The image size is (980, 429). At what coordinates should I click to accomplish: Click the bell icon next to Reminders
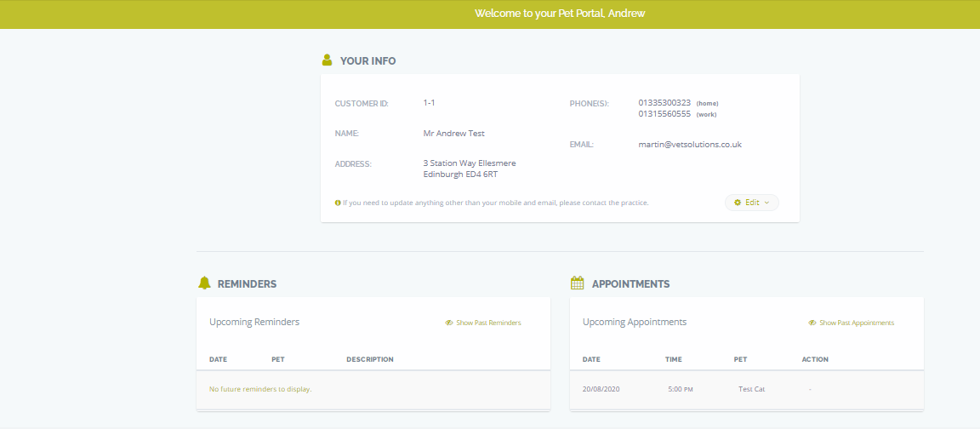(204, 283)
